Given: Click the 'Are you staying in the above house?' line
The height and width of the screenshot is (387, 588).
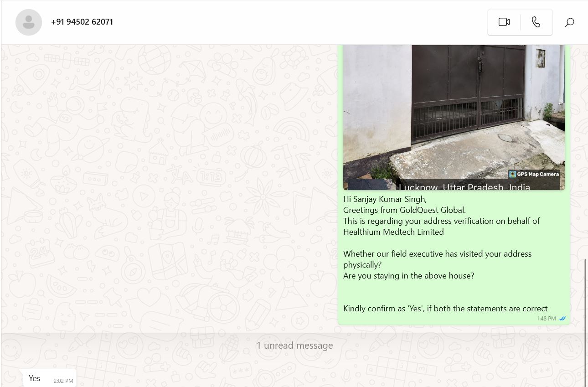Looking at the screenshot, I should tap(409, 276).
